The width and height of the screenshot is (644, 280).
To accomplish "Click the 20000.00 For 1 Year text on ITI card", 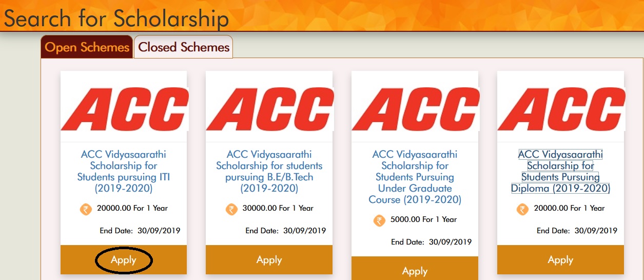I will (x=131, y=208).
